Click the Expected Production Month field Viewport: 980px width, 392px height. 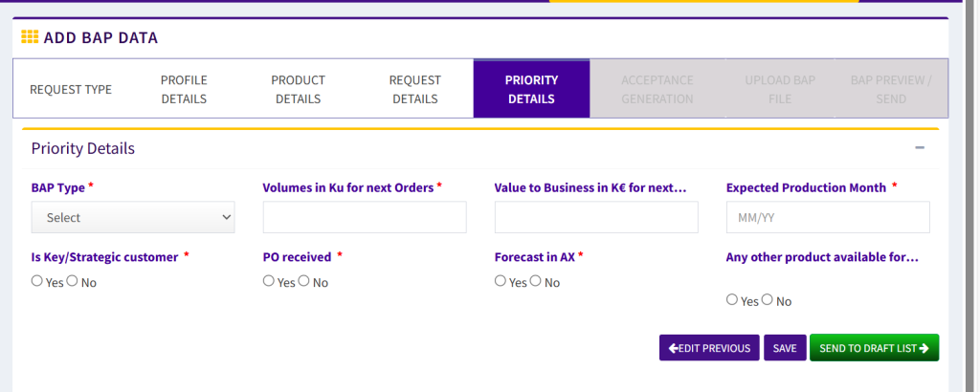[828, 217]
